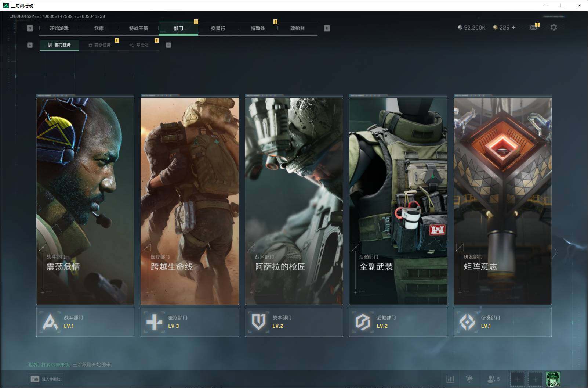The height and width of the screenshot is (388, 588).
Task: Open the 特战干员 tab
Action: pyautogui.click(x=138, y=28)
